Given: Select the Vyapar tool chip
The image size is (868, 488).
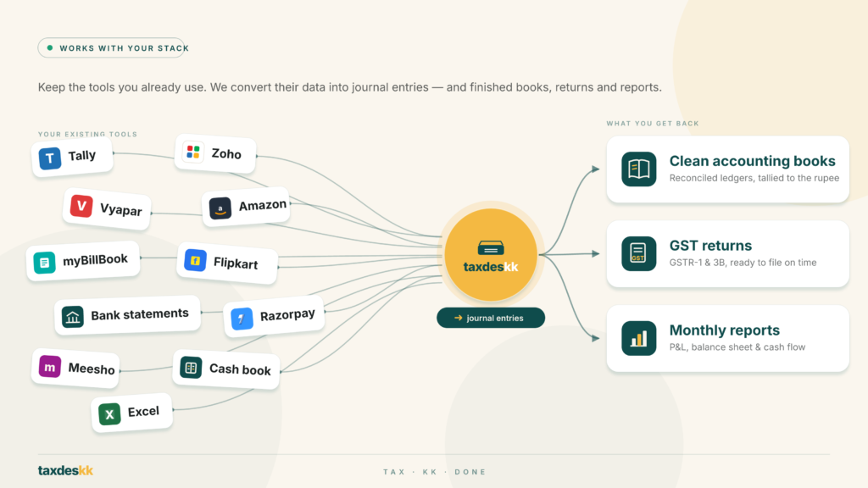Looking at the screenshot, I should (x=107, y=208).
